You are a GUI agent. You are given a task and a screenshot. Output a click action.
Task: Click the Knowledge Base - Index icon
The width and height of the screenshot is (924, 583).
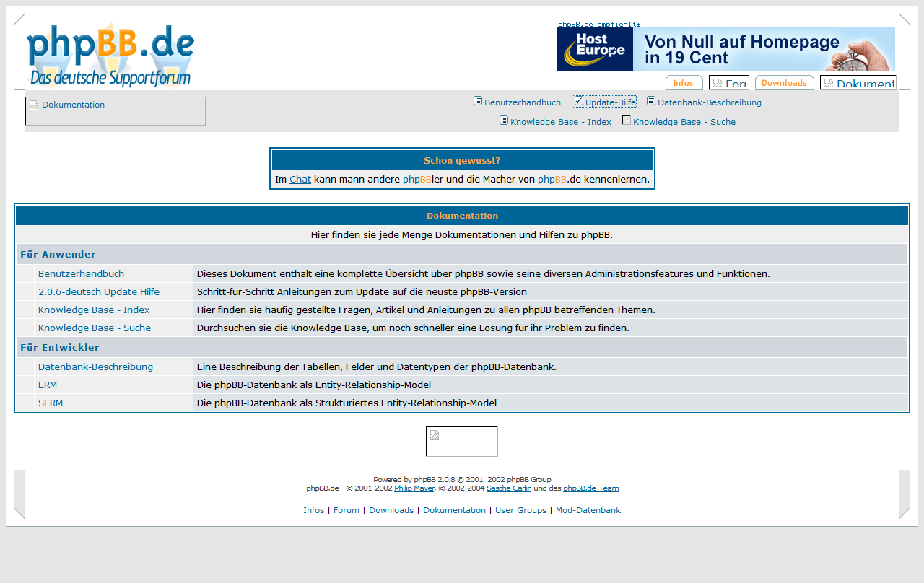pyautogui.click(x=504, y=120)
